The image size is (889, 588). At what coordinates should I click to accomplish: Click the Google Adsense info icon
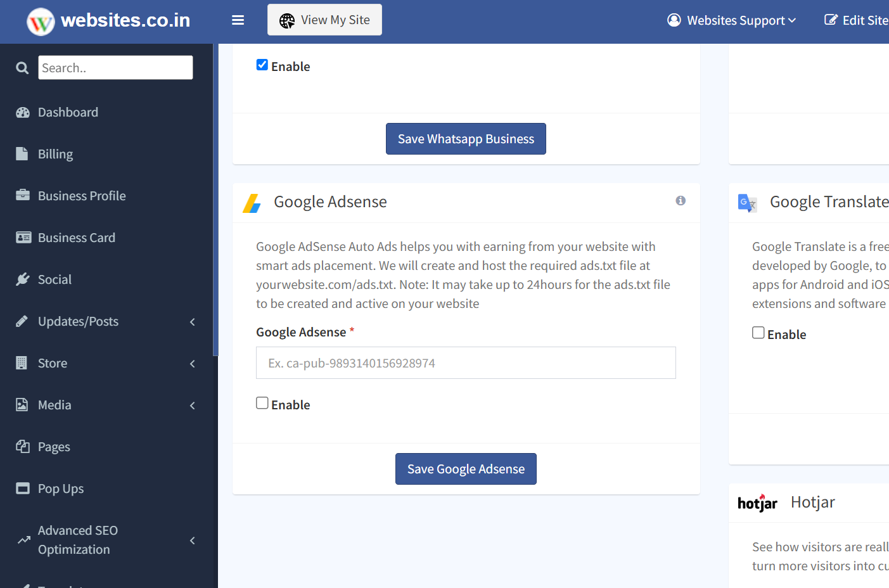point(681,200)
